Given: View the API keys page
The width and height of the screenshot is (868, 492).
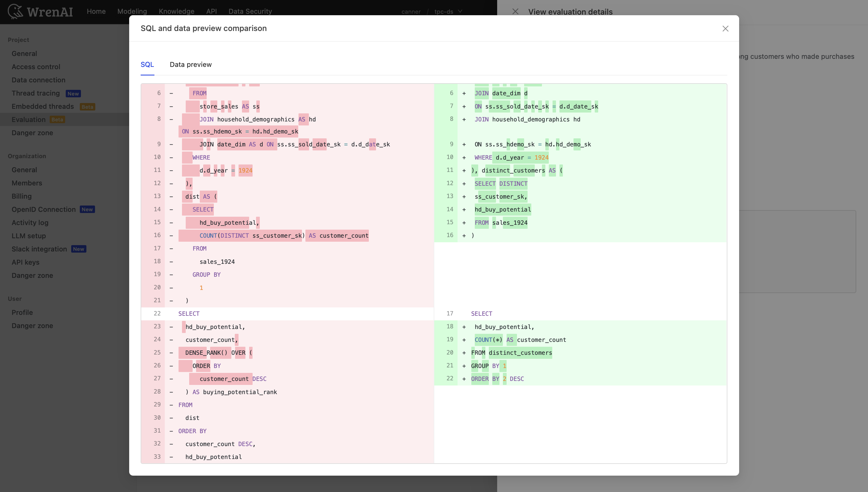Looking at the screenshot, I should point(25,262).
